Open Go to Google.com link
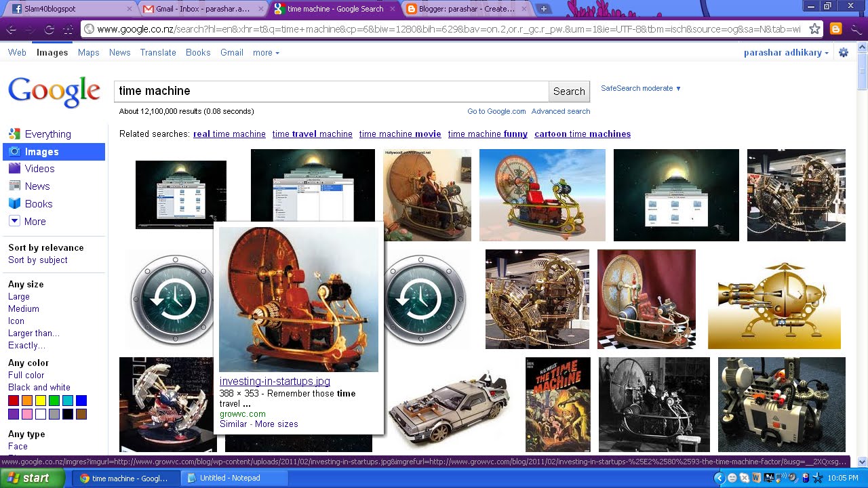This screenshot has width=868, height=488. click(x=496, y=111)
